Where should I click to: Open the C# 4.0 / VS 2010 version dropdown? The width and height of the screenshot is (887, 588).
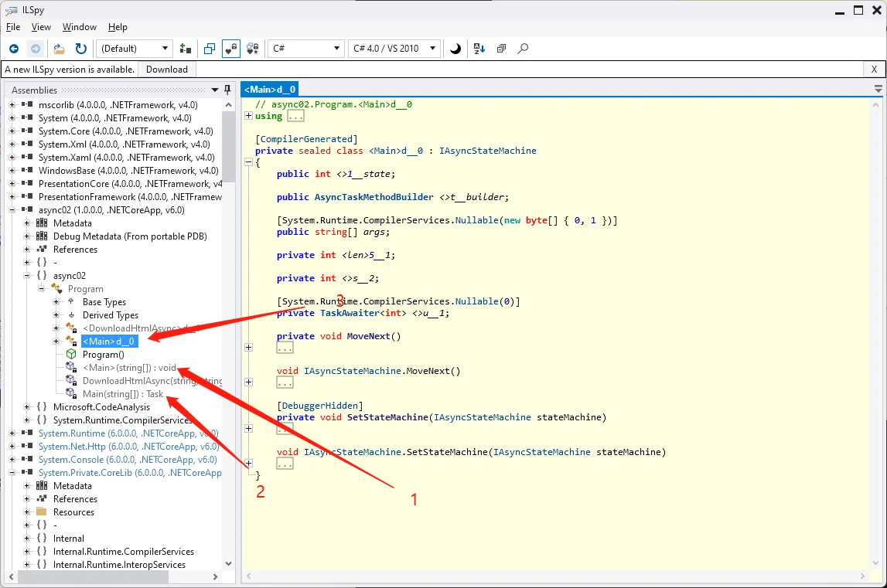click(394, 49)
